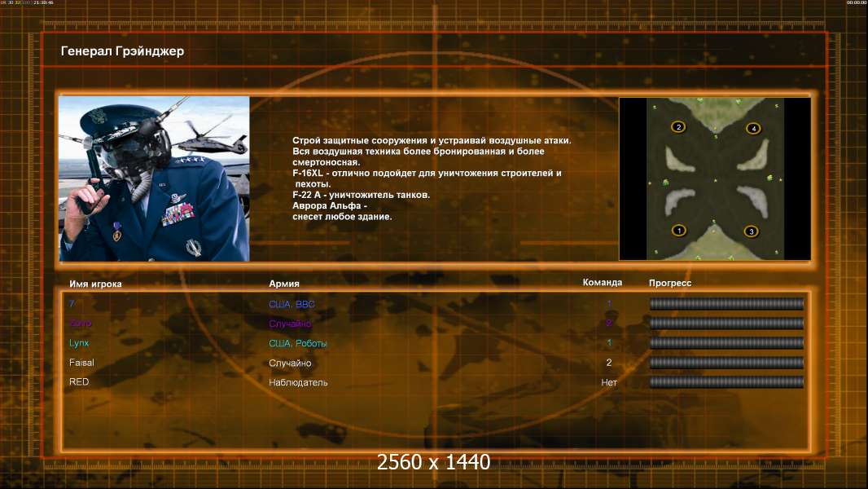Click the medal ribbons on the general's uniform
This screenshot has width=868, height=489.
point(178,214)
